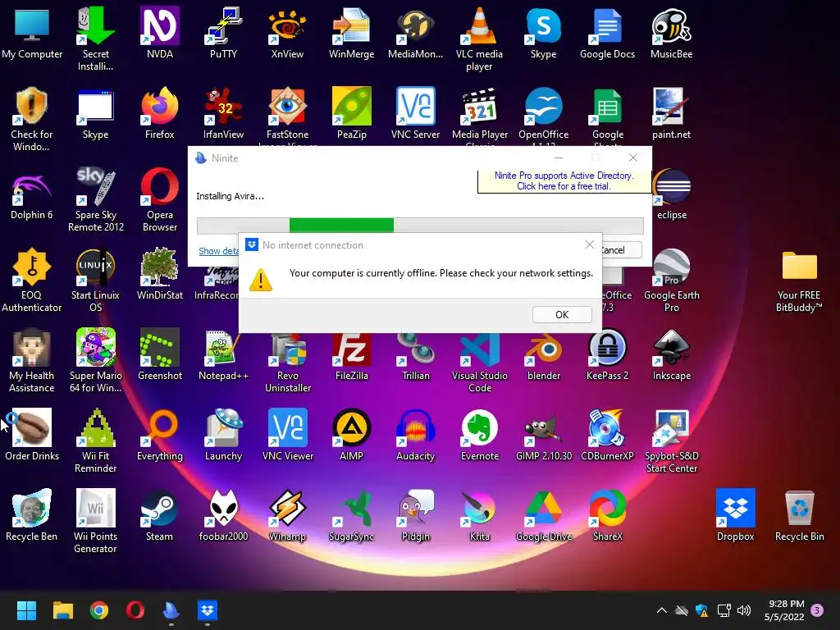Switch to Ninite in the taskbar

point(171,610)
